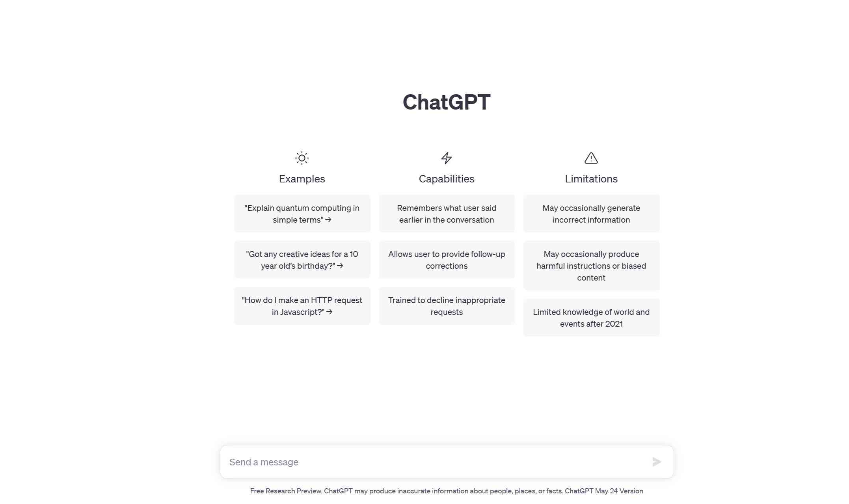This screenshot has width=849, height=504.
Task: Select the 'Limited knowledge of world and events after 2021' card
Action: (x=591, y=317)
